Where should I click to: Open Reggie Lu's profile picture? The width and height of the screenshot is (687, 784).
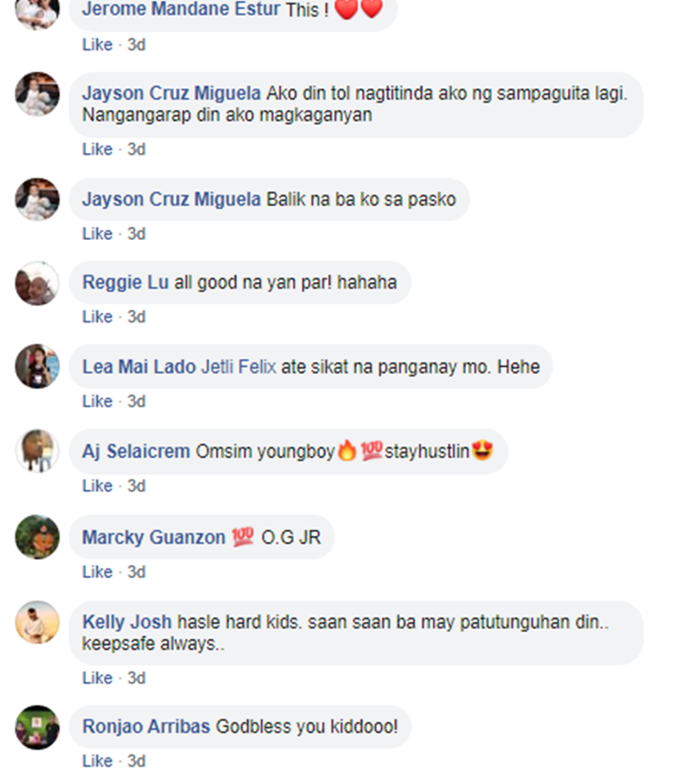(x=37, y=283)
